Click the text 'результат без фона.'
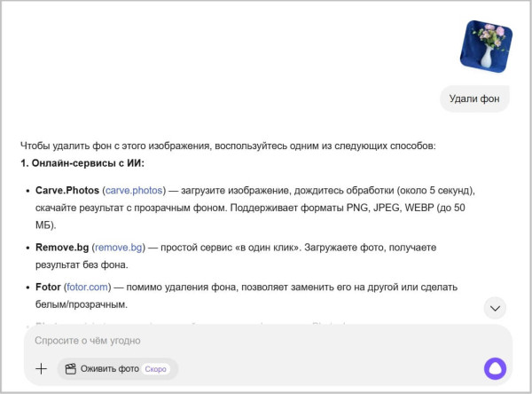Image resolution: width=532 pixels, height=394 pixels. pos(82,264)
